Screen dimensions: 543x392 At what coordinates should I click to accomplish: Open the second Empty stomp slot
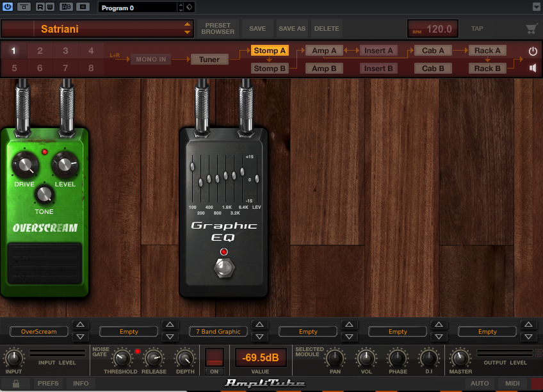(x=308, y=331)
